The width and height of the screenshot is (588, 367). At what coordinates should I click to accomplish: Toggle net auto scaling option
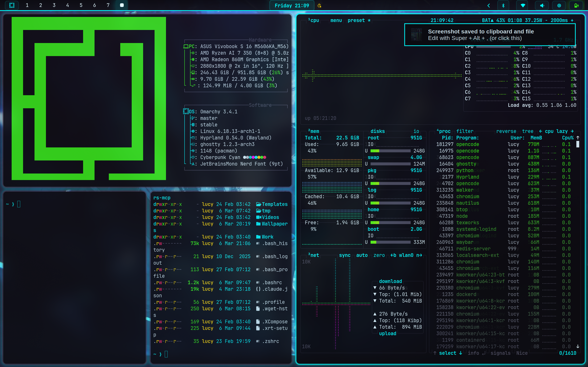tap(362, 255)
